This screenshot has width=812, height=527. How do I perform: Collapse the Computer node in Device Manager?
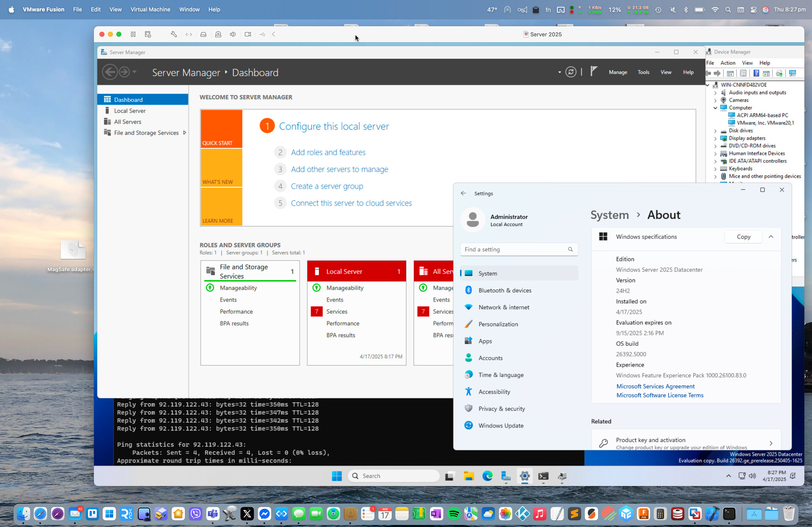716,108
